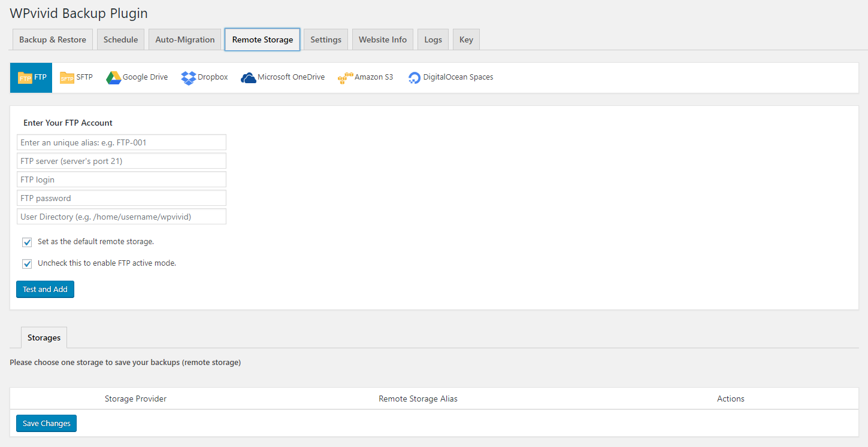Focus the FTP unique alias field
Viewport: 868px width, 447px height.
[122, 142]
